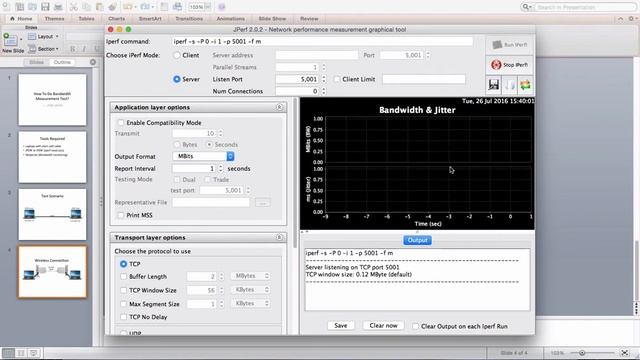Open the SmartArt tab in PowerPoint
Screen dimensions: 640x360
point(150,19)
